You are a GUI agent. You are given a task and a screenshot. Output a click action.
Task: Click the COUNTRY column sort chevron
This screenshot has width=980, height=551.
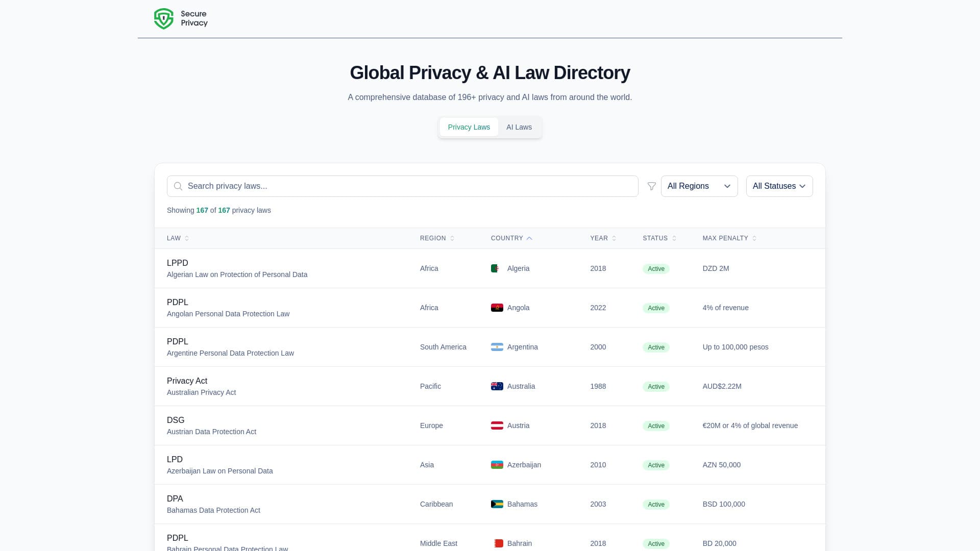(x=529, y=238)
